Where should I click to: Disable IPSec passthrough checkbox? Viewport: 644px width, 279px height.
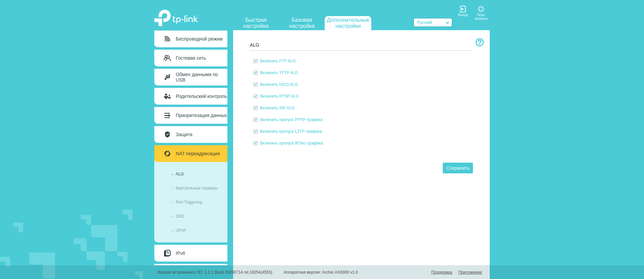click(256, 143)
